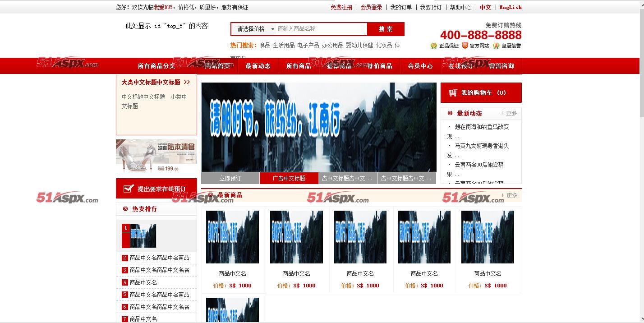Switch language to English
This screenshot has height=323, width=644.
511,7
